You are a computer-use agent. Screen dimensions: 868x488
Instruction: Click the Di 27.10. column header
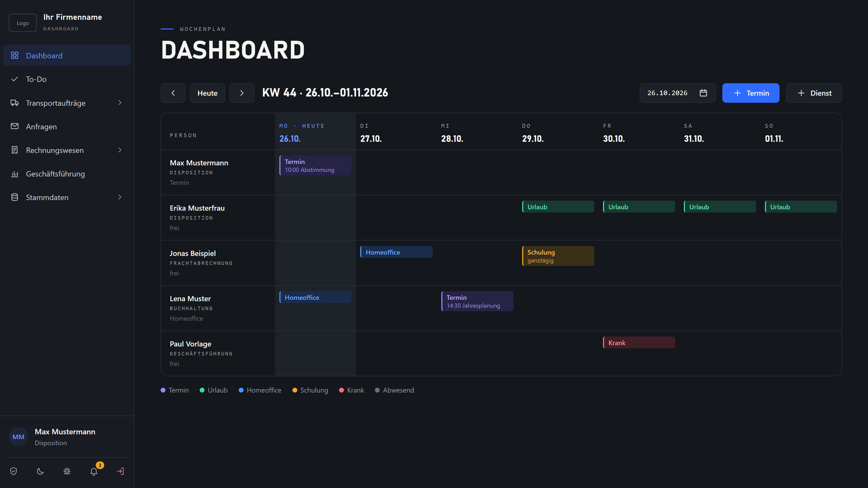(396, 132)
